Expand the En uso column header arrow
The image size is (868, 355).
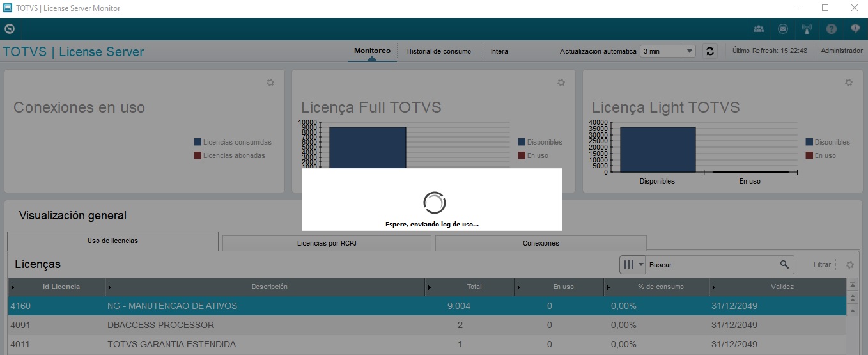coord(518,287)
